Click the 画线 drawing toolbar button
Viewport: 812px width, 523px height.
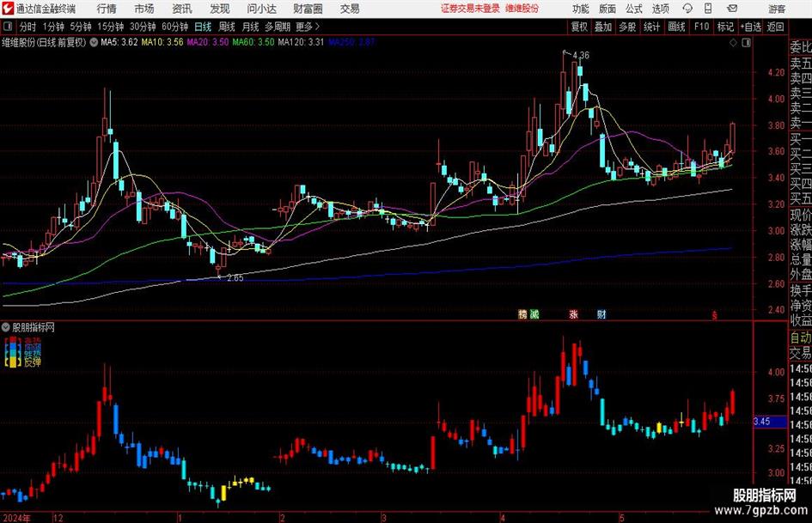pos(676,27)
